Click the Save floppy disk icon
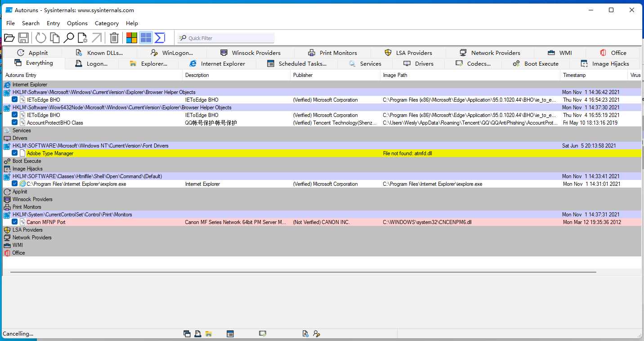This screenshot has height=341, width=644. tap(23, 38)
